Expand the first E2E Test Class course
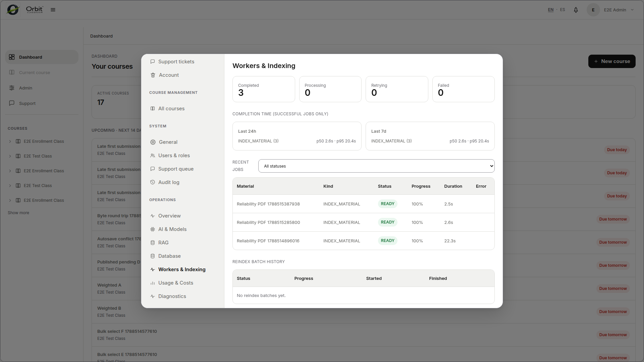The width and height of the screenshot is (644, 362). pyautogui.click(x=10, y=156)
